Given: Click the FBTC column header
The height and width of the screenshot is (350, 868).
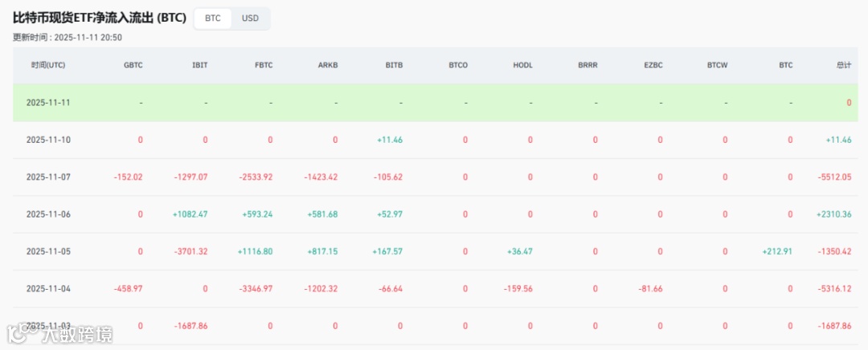Looking at the screenshot, I should (x=264, y=65).
